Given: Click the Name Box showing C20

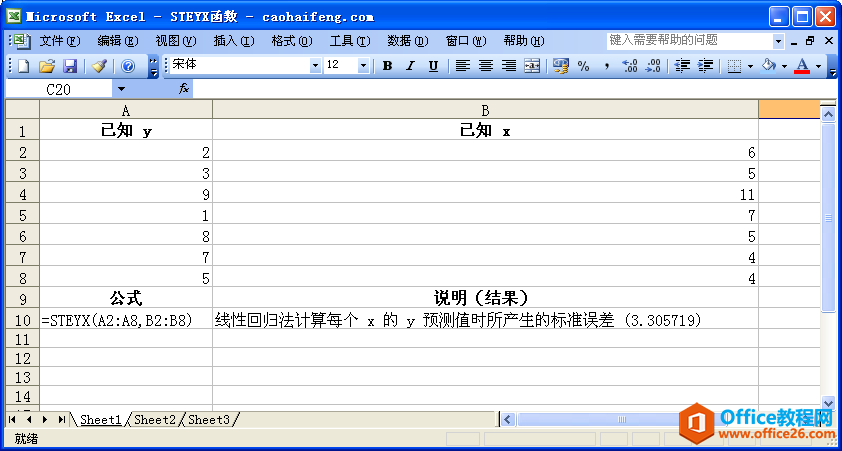Looking at the screenshot, I should click(x=59, y=89).
